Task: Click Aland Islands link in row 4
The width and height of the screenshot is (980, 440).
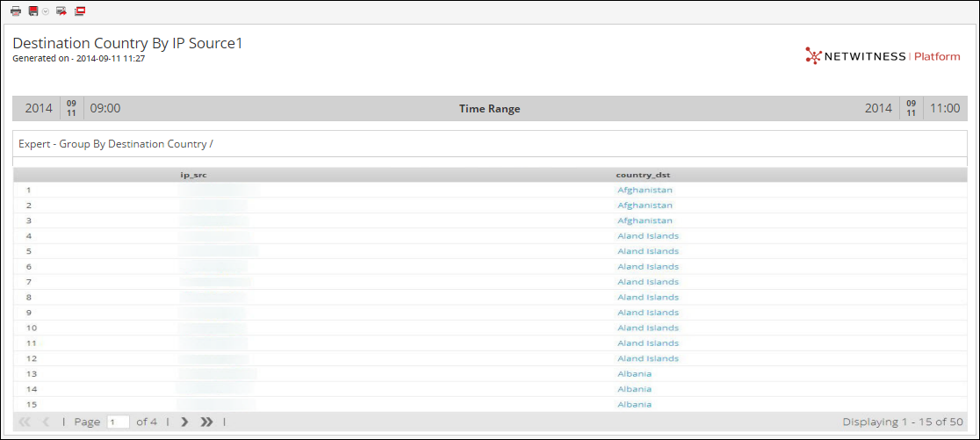Action: click(648, 235)
